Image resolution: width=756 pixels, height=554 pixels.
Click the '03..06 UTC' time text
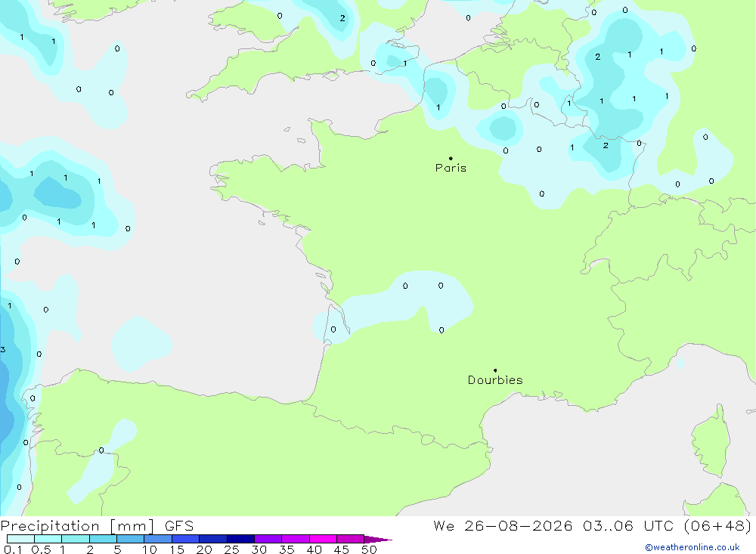pyautogui.click(x=627, y=525)
